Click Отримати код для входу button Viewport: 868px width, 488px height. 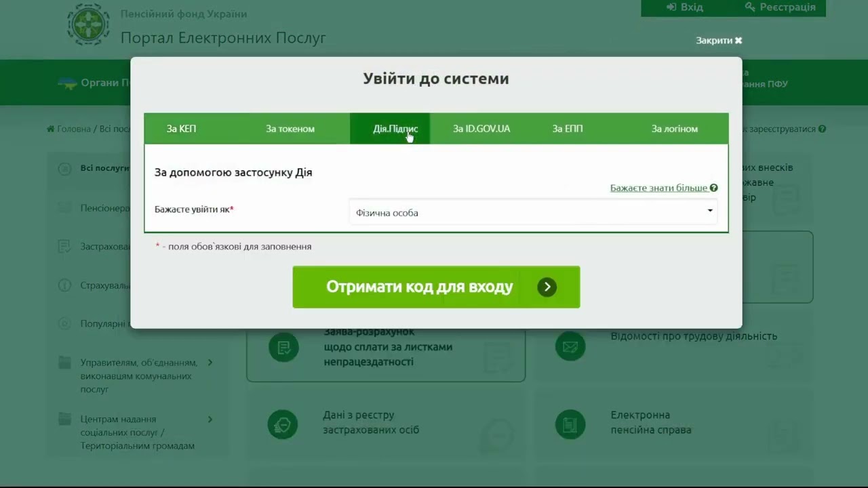(x=436, y=287)
